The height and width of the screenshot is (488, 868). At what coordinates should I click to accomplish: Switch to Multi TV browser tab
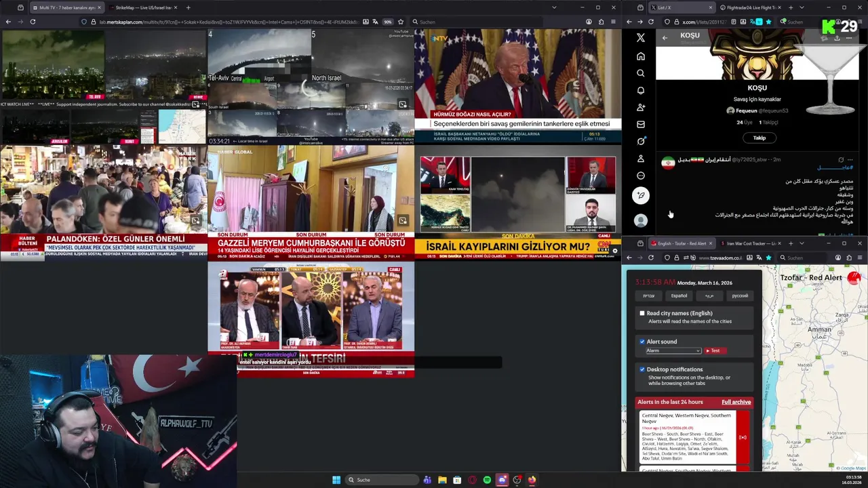click(66, 7)
